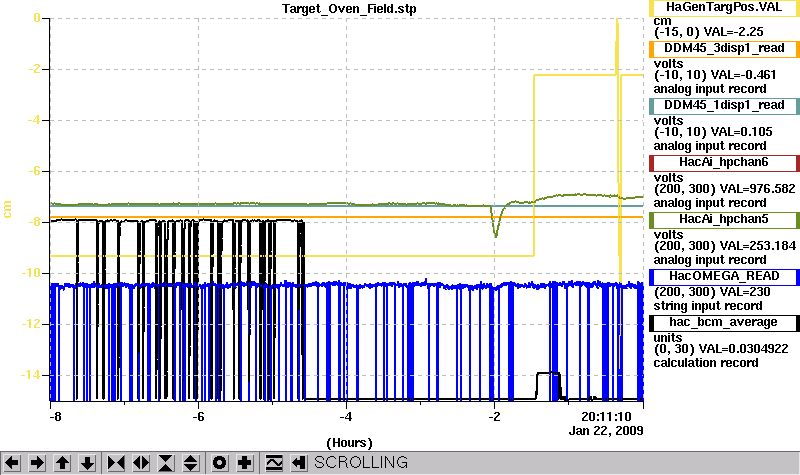Click the 'units' label under hac_bcm_average

(x=668, y=338)
